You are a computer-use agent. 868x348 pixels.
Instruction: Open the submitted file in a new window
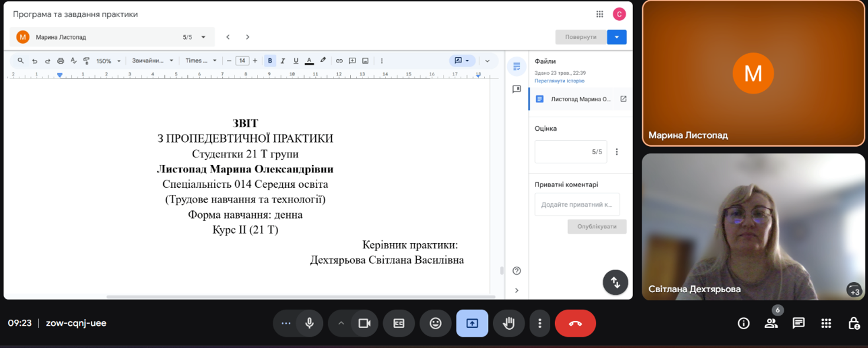[623, 99]
